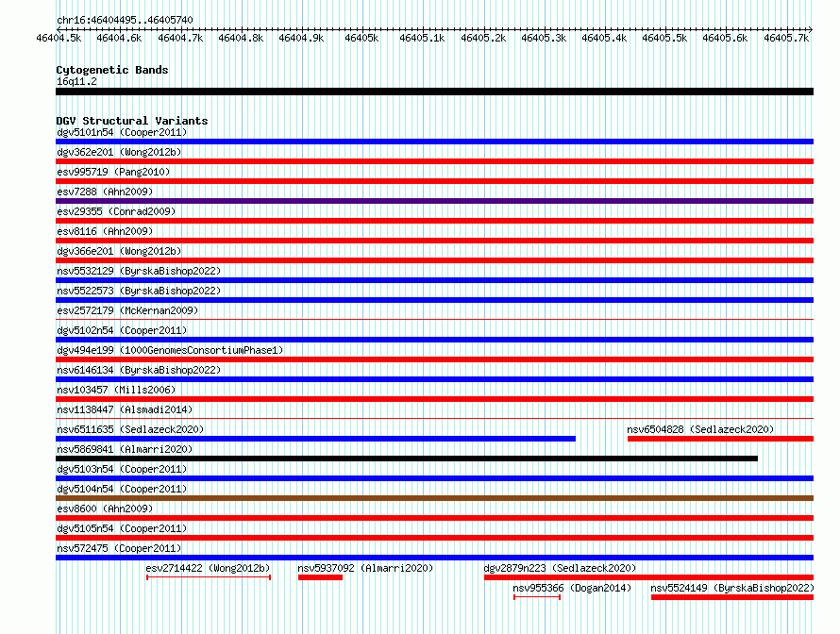840x634 pixels.
Task: Open nsv6504828 (Sedlazeck2020) variant label
Action: click(x=700, y=429)
